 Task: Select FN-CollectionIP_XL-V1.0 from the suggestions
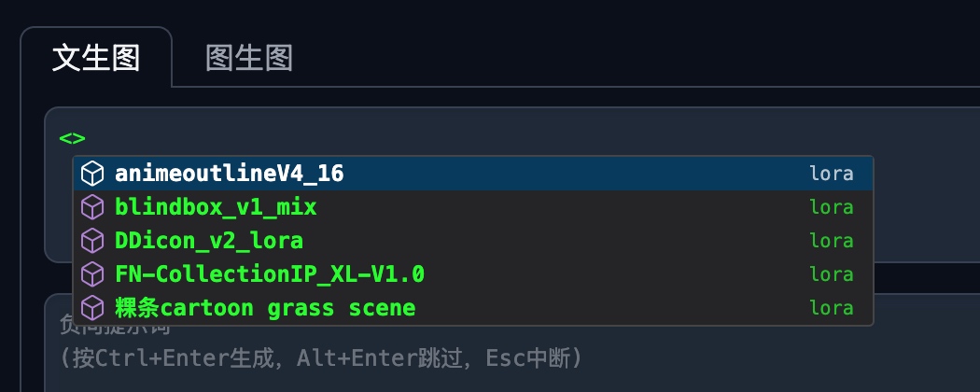coord(270,274)
